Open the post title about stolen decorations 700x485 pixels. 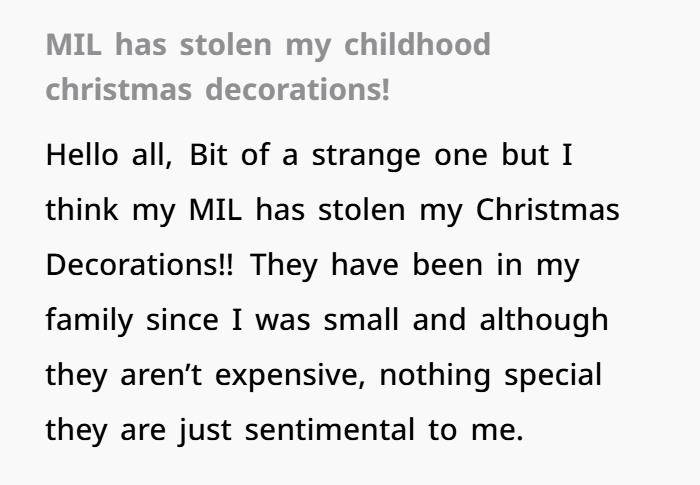268,66
